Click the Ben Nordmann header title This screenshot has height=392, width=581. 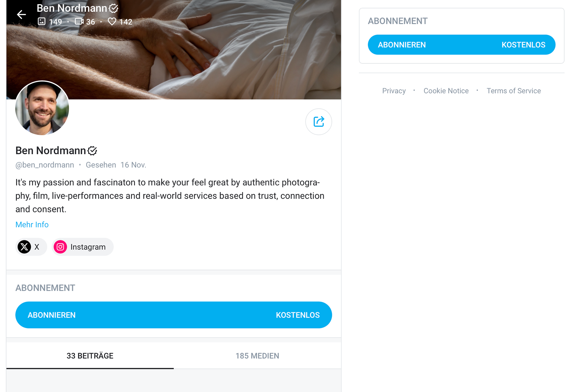(72, 8)
